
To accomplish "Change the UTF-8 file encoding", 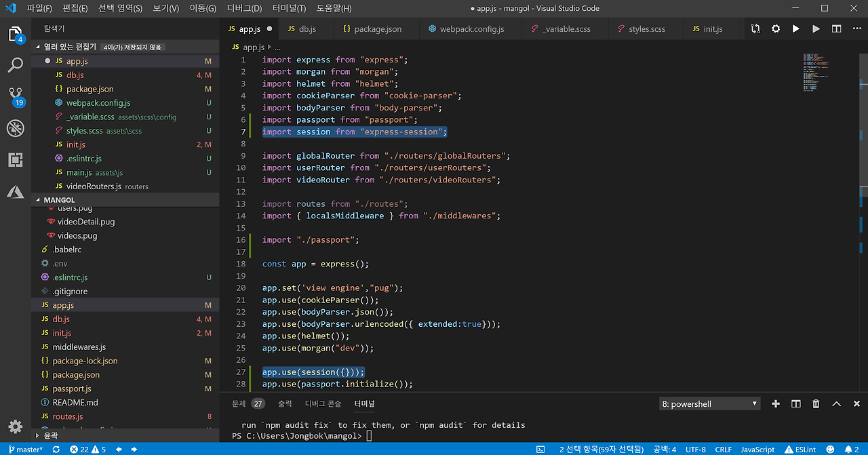I will click(695, 449).
